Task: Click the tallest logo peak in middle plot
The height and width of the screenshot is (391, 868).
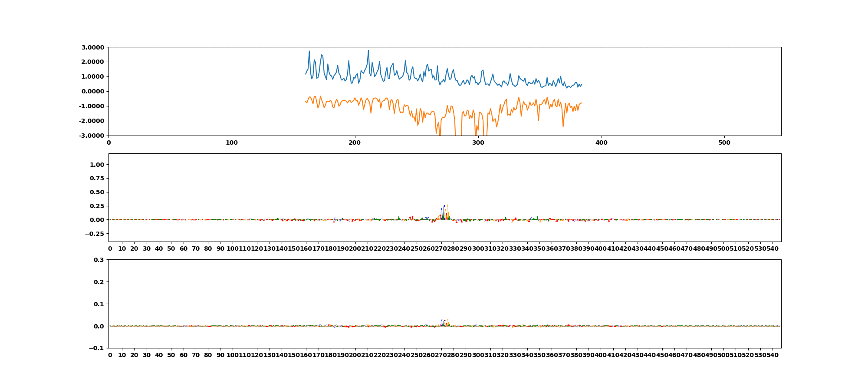Action: click(x=447, y=205)
